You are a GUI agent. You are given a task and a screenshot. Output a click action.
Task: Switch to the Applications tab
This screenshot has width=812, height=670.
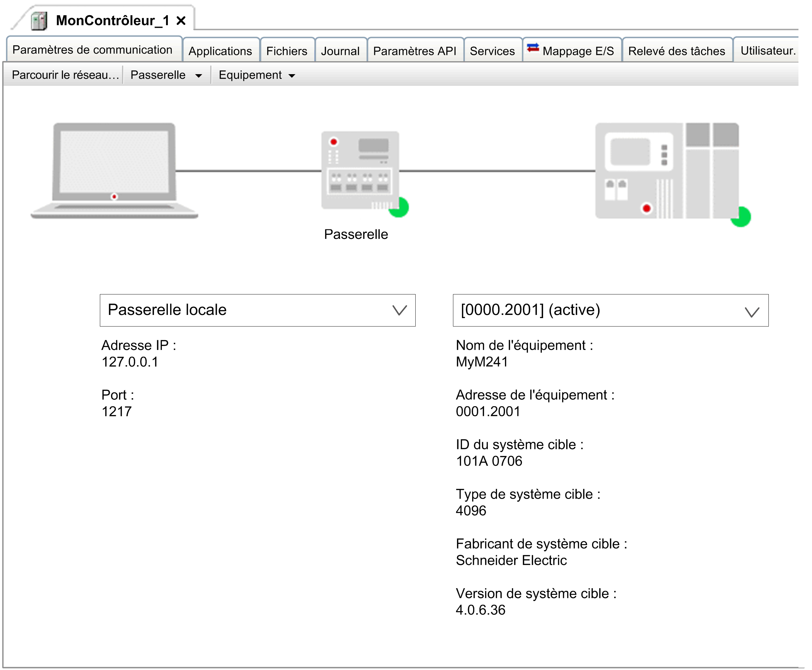click(x=220, y=51)
